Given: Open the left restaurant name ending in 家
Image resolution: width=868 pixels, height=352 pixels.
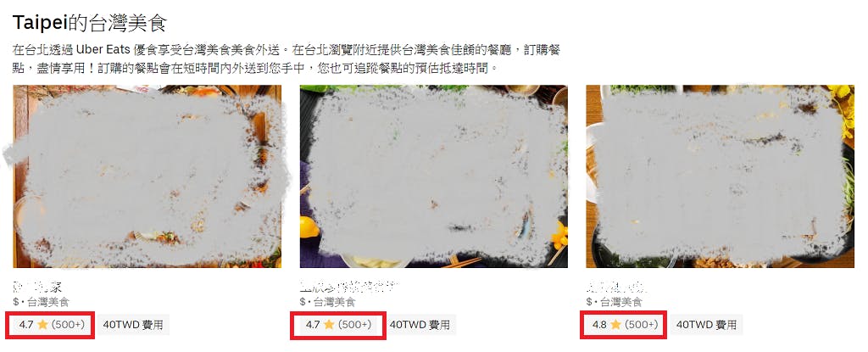Looking at the screenshot, I should (37, 288).
